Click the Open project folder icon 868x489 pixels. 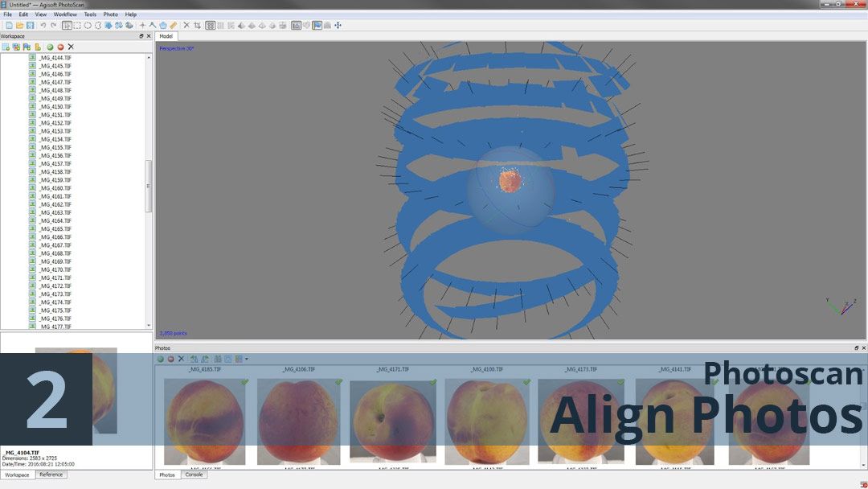click(x=19, y=26)
